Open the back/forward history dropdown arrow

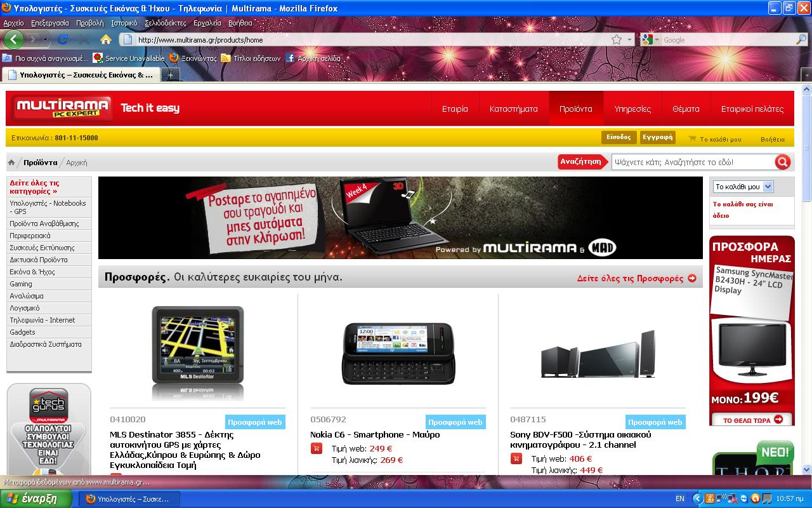click(45, 39)
